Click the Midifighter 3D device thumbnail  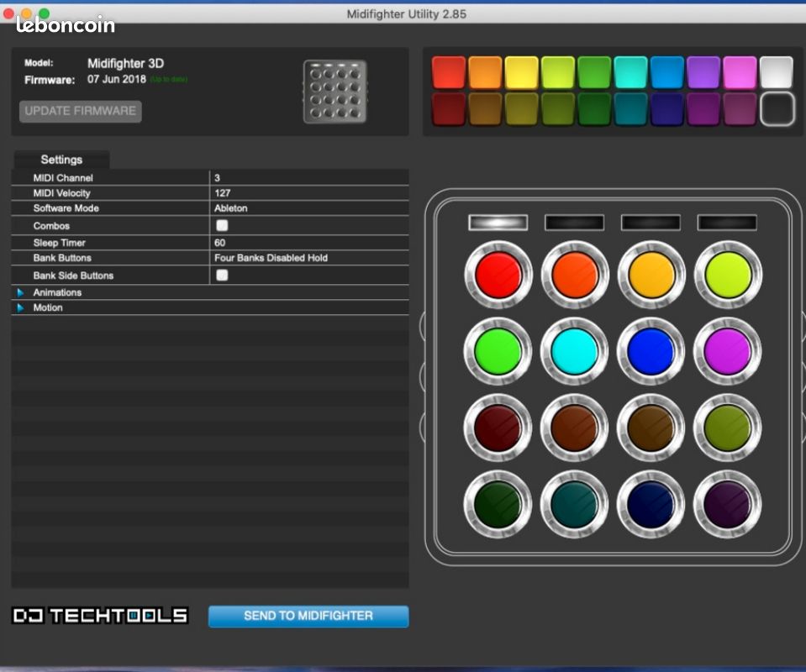click(x=335, y=92)
